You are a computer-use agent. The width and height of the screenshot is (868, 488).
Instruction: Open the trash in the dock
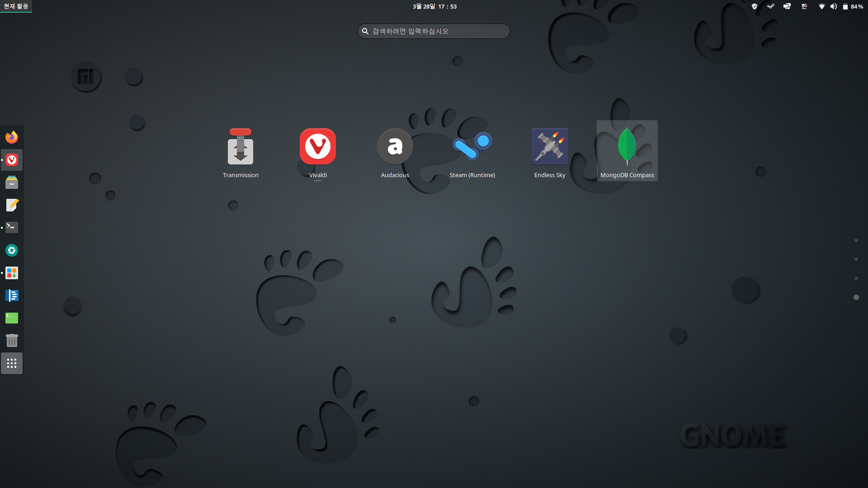pos(12,341)
